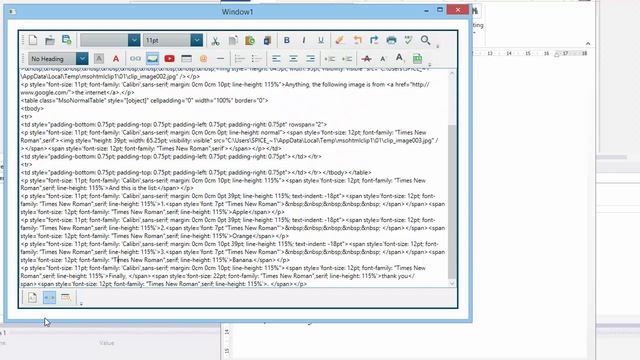Undo the last action
This screenshot has height=360, width=640.
pyautogui.click(x=357, y=40)
